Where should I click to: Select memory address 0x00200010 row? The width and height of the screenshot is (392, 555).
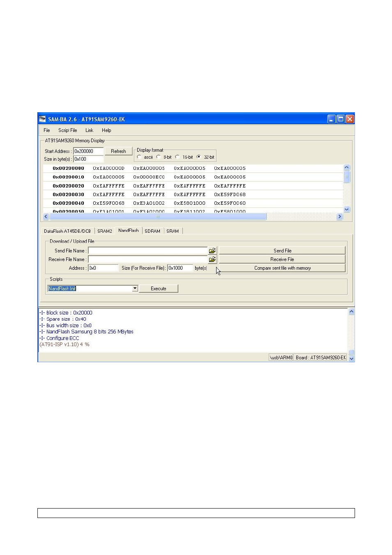tap(193, 177)
